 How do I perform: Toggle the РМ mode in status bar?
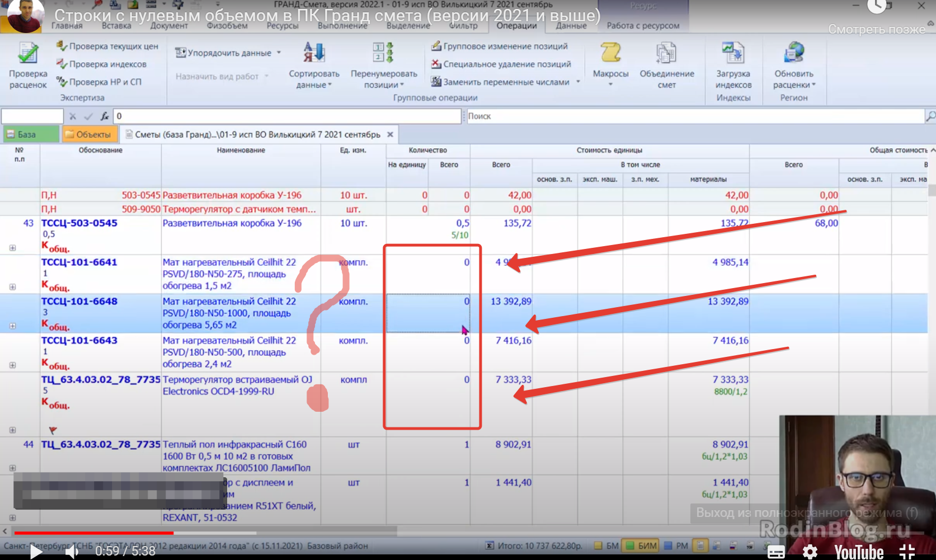click(676, 545)
